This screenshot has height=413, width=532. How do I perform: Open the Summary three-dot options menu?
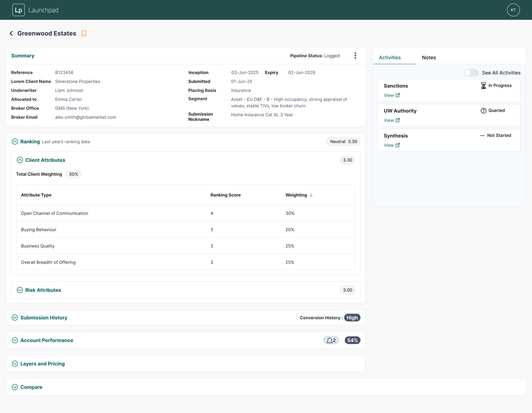coord(355,56)
